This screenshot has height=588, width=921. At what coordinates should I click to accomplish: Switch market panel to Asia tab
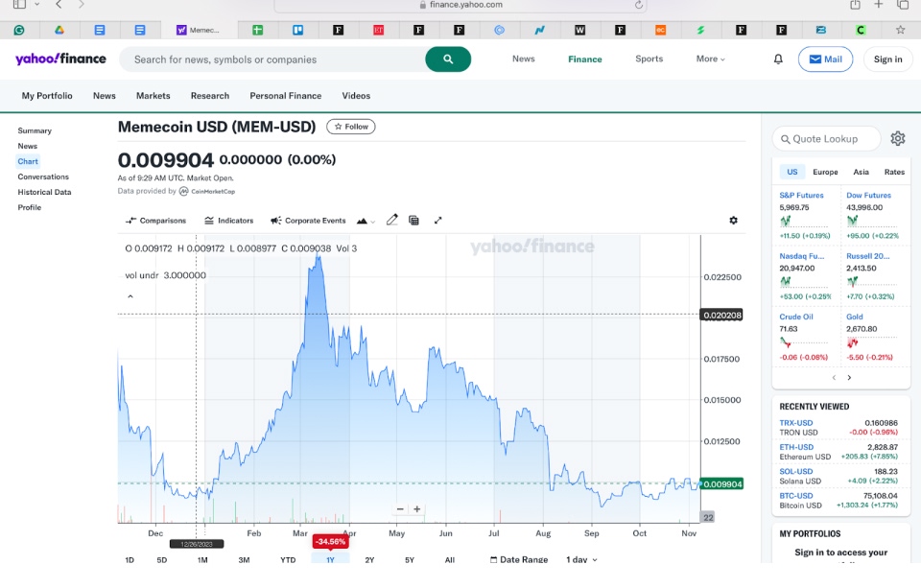862,172
